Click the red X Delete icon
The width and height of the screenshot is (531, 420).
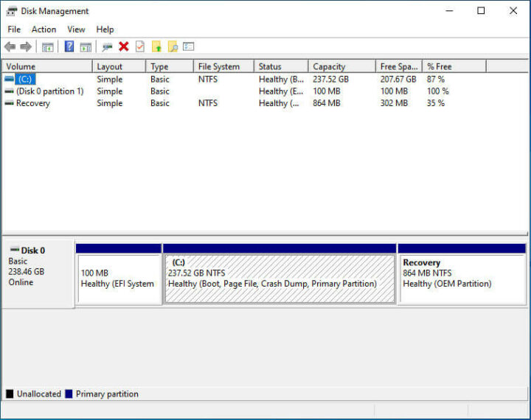tap(124, 46)
